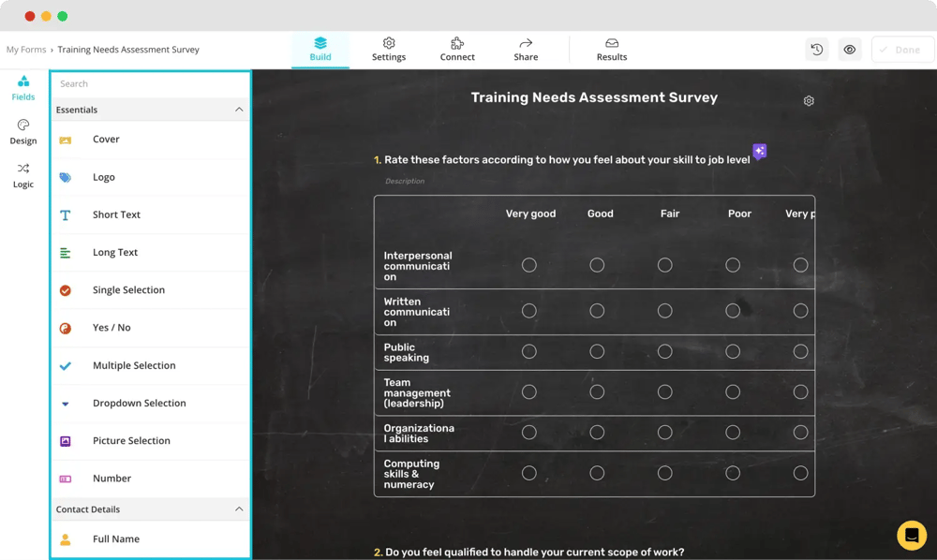Switch to the Results tab
Image resolution: width=937 pixels, height=560 pixels.
point(612,50)
